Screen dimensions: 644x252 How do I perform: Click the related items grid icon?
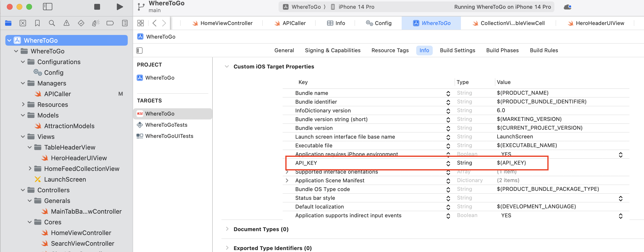[141, 23]
